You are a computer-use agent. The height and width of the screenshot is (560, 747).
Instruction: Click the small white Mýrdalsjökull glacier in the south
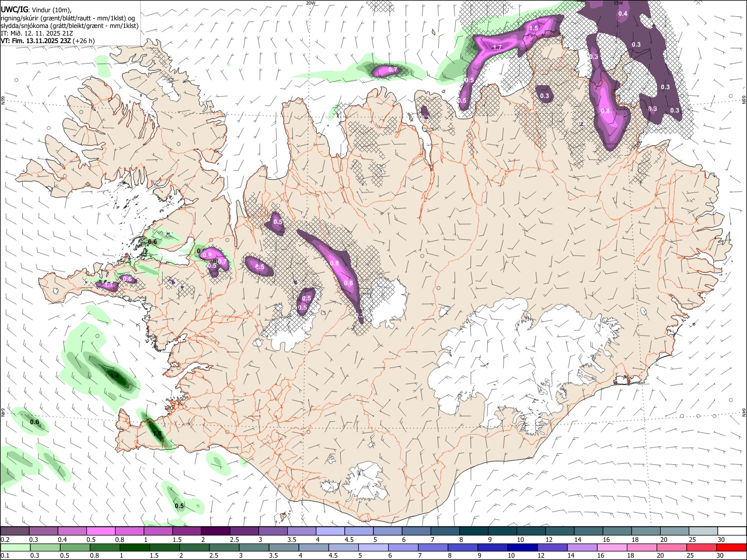coord(366,482)
